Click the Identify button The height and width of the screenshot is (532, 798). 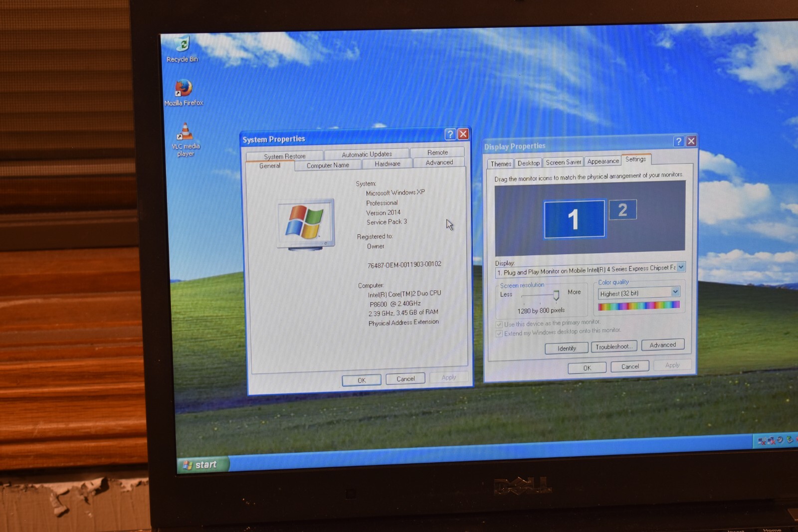567,348
